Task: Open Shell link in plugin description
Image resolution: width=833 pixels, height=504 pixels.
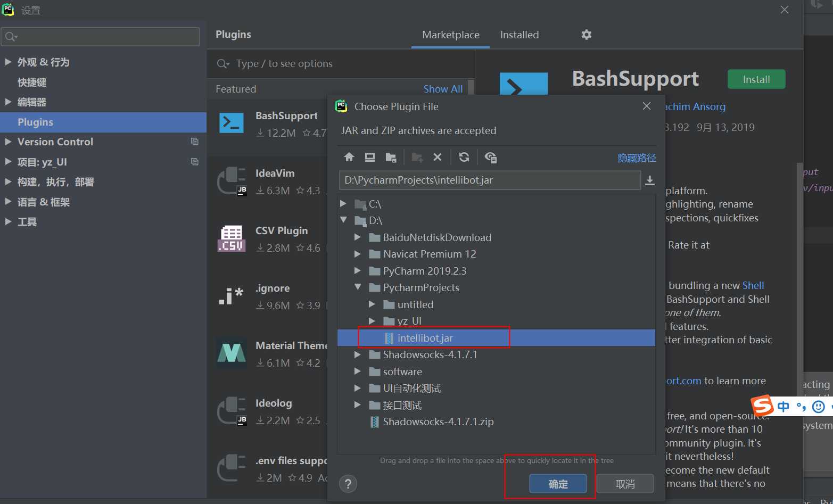Action: (753, 285)
